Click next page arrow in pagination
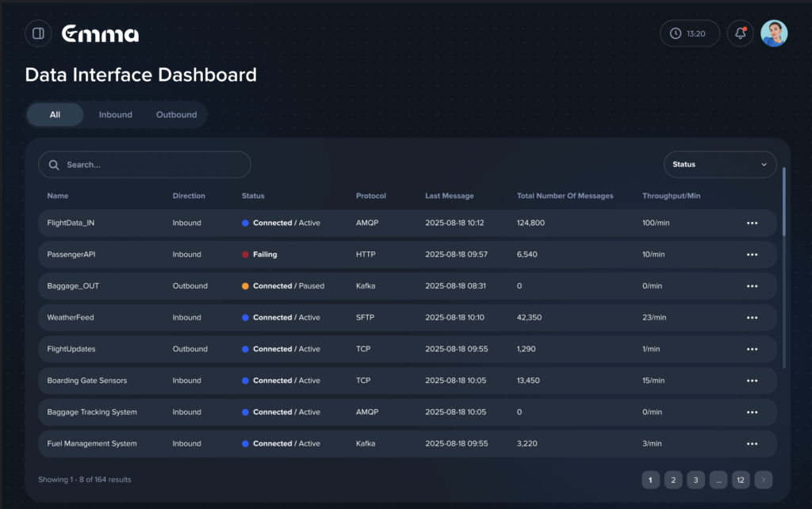 tap(764, 480)
